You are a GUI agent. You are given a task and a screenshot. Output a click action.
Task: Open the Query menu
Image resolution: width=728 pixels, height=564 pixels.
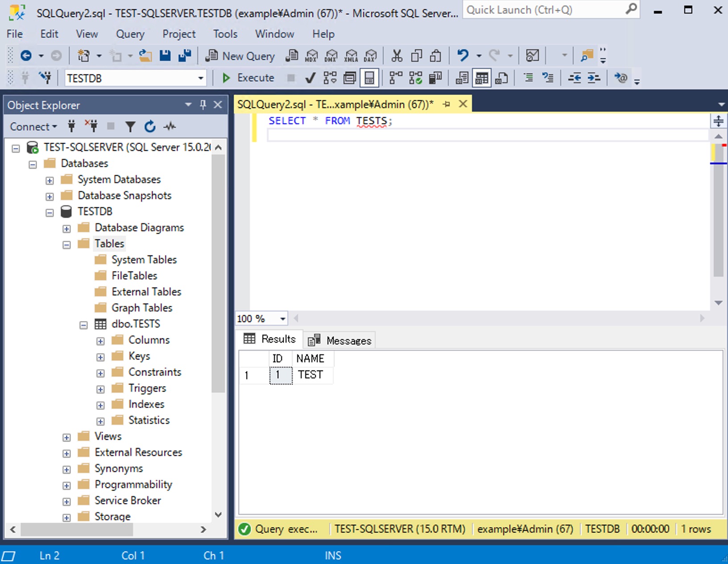coord(130,34)
